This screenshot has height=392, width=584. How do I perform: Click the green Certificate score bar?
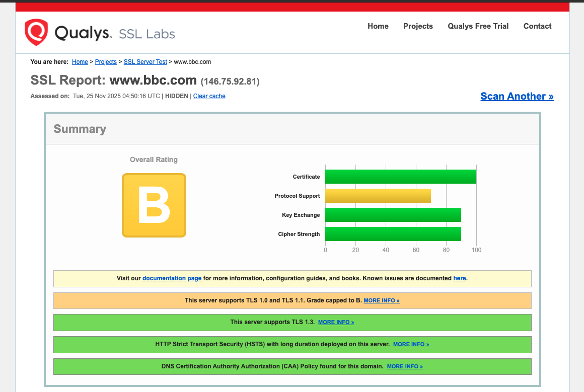401,177
